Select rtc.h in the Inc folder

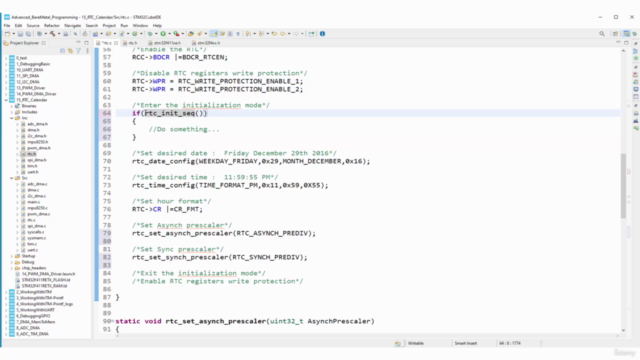coord(31,154)
